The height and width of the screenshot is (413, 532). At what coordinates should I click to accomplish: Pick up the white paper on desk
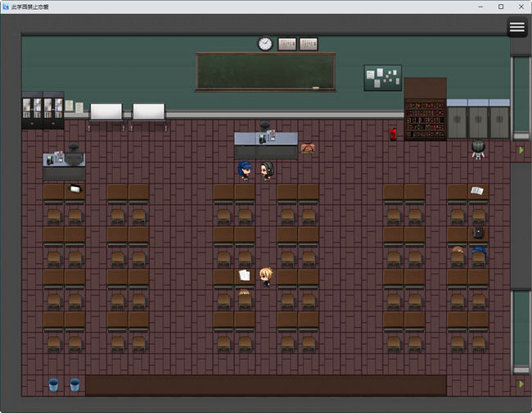click(244, 275)
